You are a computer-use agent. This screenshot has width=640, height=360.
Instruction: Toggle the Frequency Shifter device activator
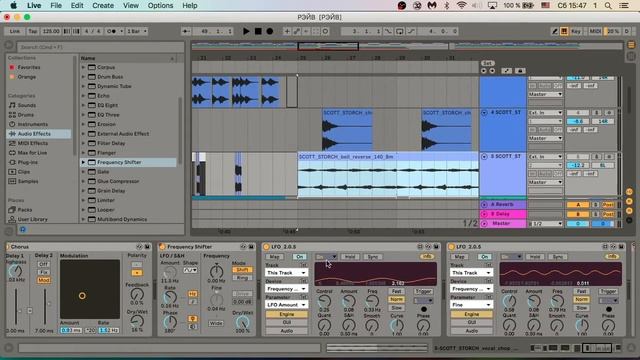click(162, 247)
